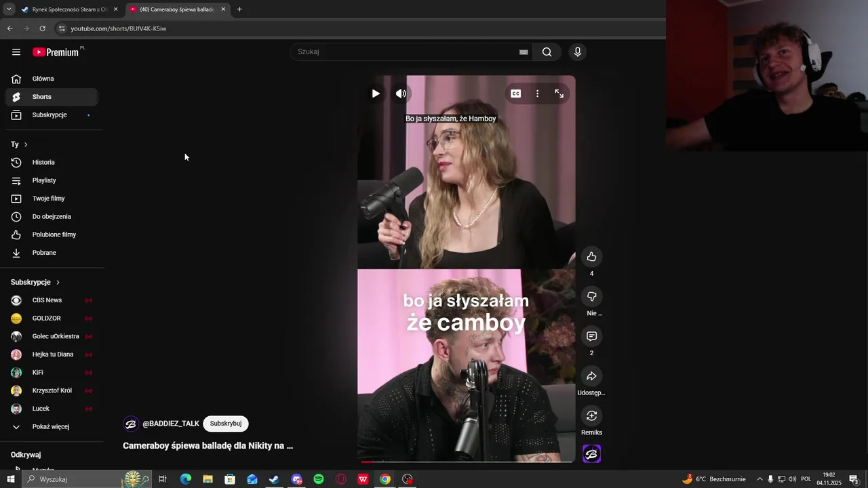Open Task View on taskbar
Viewport: 868px width, 488px height.
[163, 479]
